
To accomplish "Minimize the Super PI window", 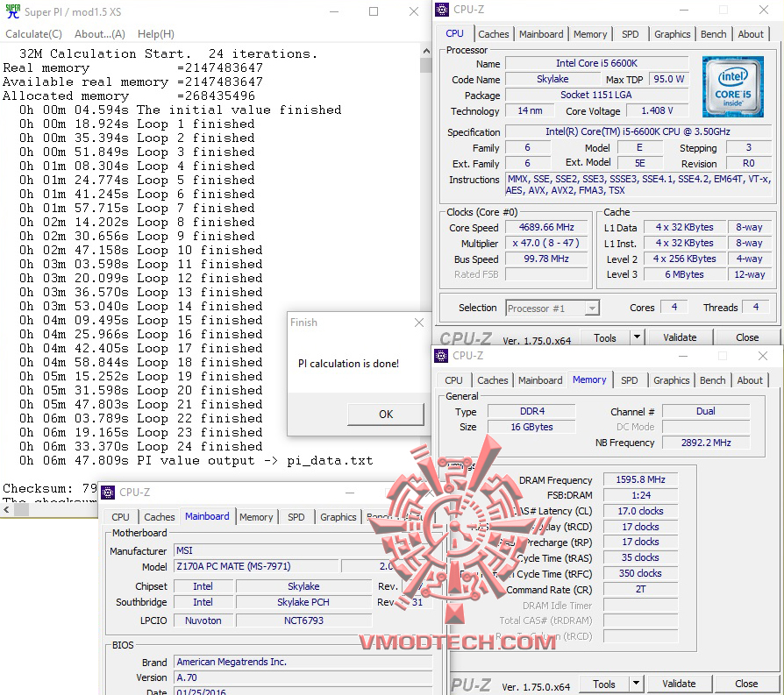I will [334, 11].
